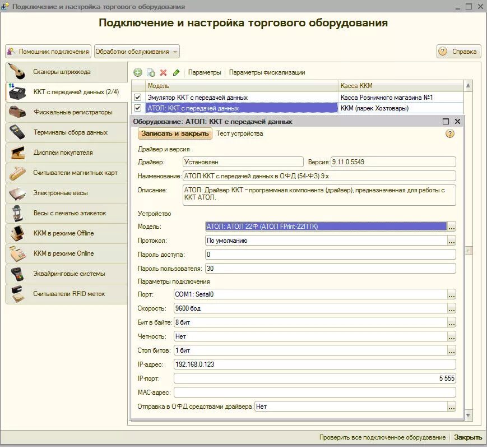This screenshot has width=487, height=448.
Task: Select Сканеры штрихкода tab
Action: 66,72
